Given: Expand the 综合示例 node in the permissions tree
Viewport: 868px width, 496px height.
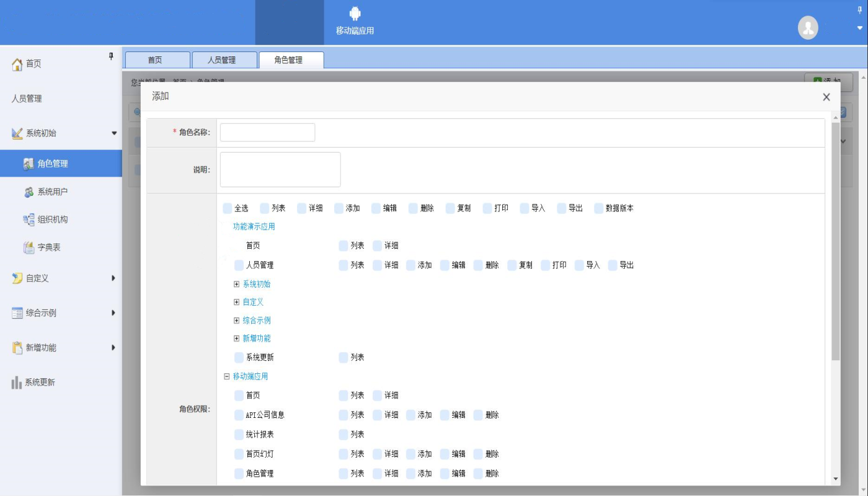Looking at the screenshot, I should point(236,321).
